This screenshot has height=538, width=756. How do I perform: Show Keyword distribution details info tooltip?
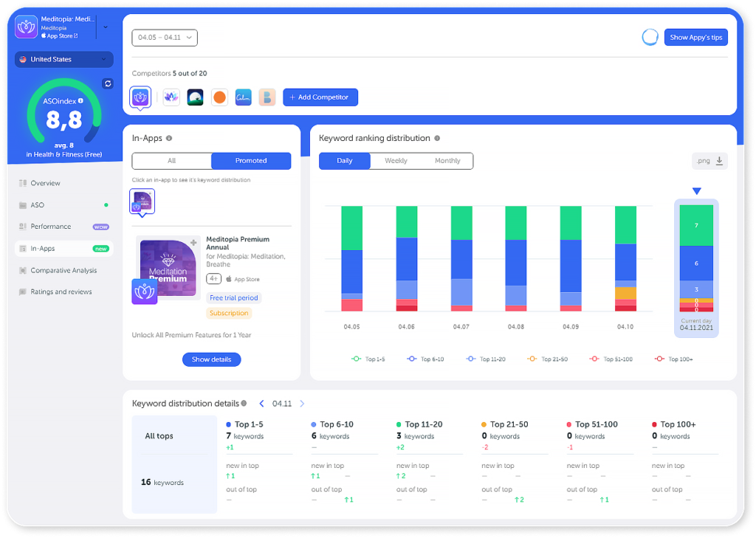244,404
